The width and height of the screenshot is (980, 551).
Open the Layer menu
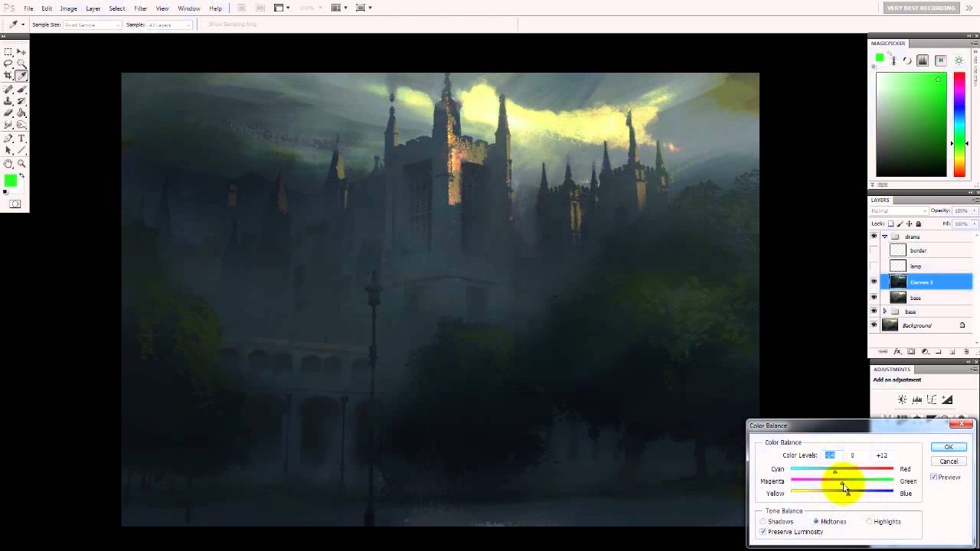tap(93, 8)
